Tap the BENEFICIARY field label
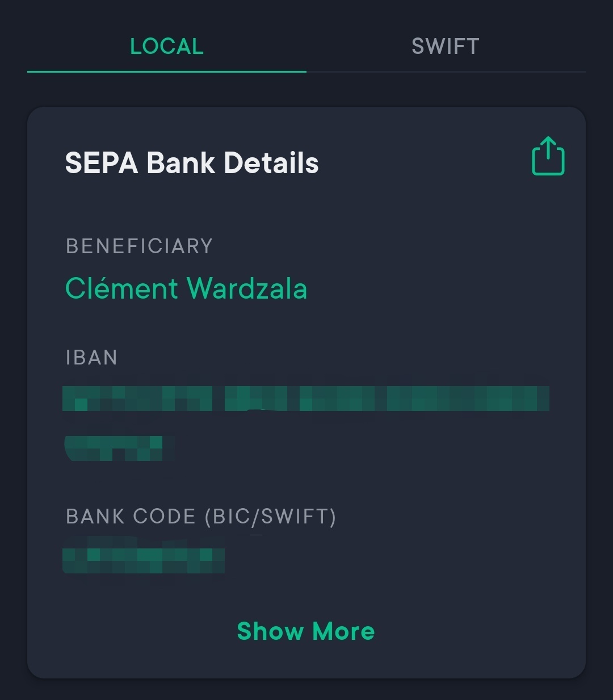Screen dimensions: 613x700 coord(139,246)
